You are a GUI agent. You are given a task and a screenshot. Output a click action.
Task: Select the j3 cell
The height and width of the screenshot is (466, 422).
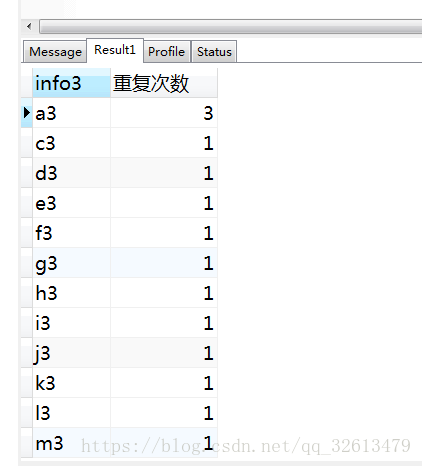coord(71,353)
